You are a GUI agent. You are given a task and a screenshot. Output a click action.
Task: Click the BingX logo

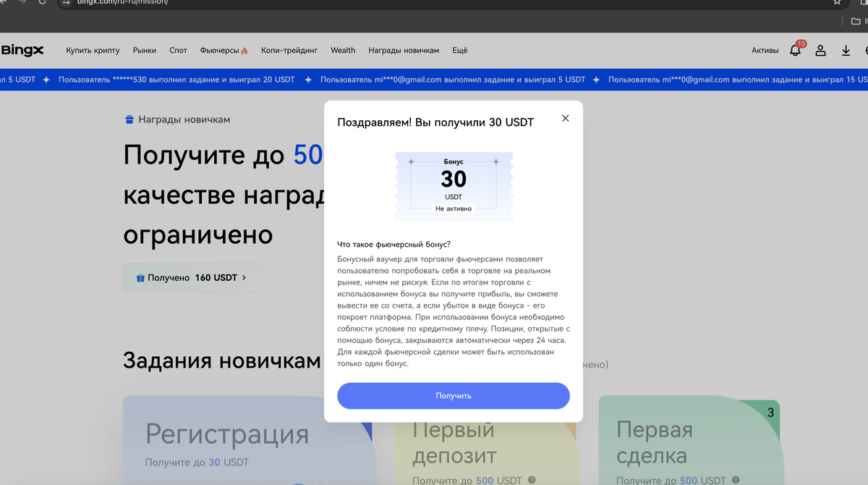pos(22,50)
